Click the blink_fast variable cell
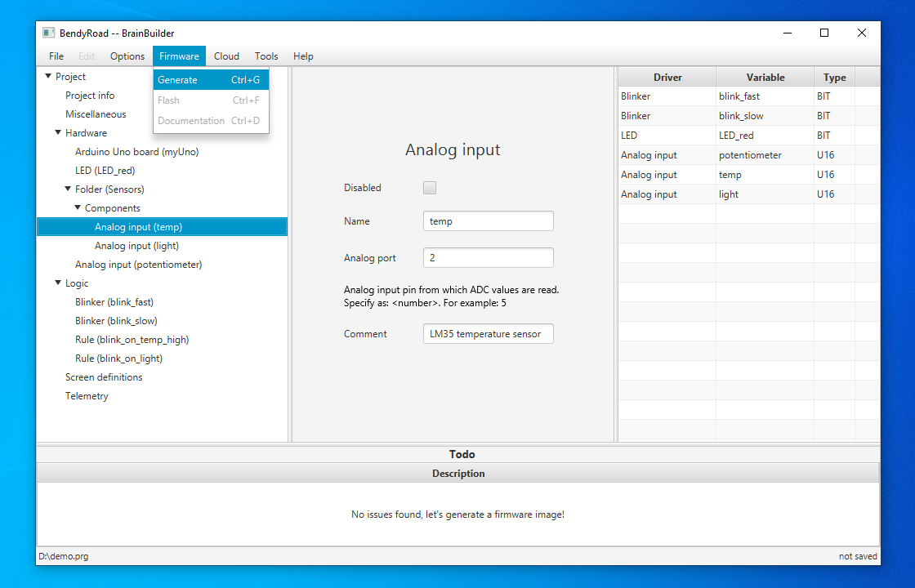This screenshot has height=588, width=915. coord(765,96)
